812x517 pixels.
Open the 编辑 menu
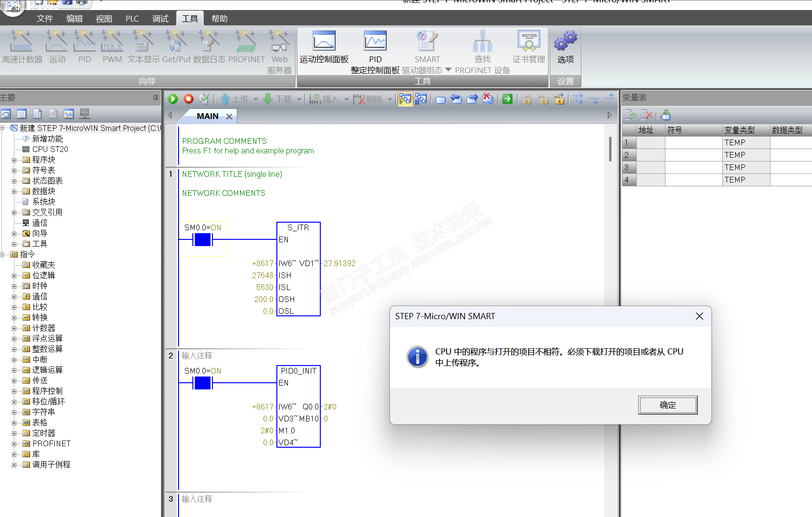[74, 19]
